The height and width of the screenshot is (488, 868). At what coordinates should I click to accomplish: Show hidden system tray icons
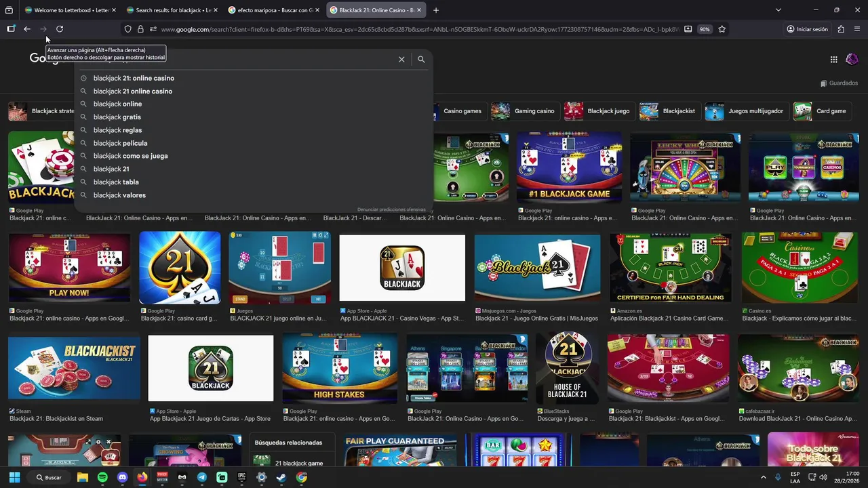point(763,477)
